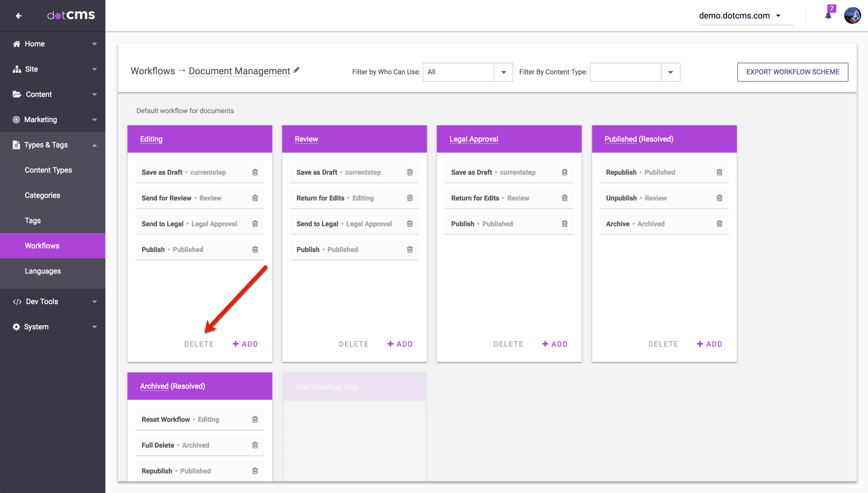Trash the Return for Edits action in Review

[x=410, y=198]
